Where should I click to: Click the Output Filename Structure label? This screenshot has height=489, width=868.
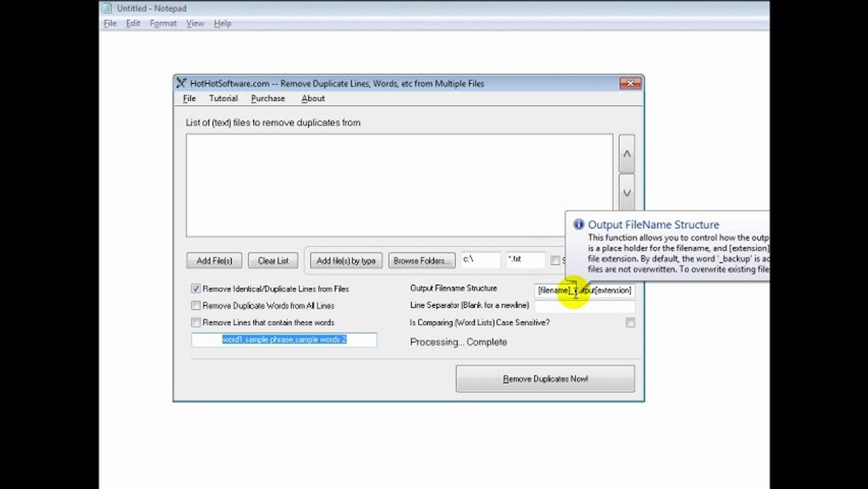point(453,289)
